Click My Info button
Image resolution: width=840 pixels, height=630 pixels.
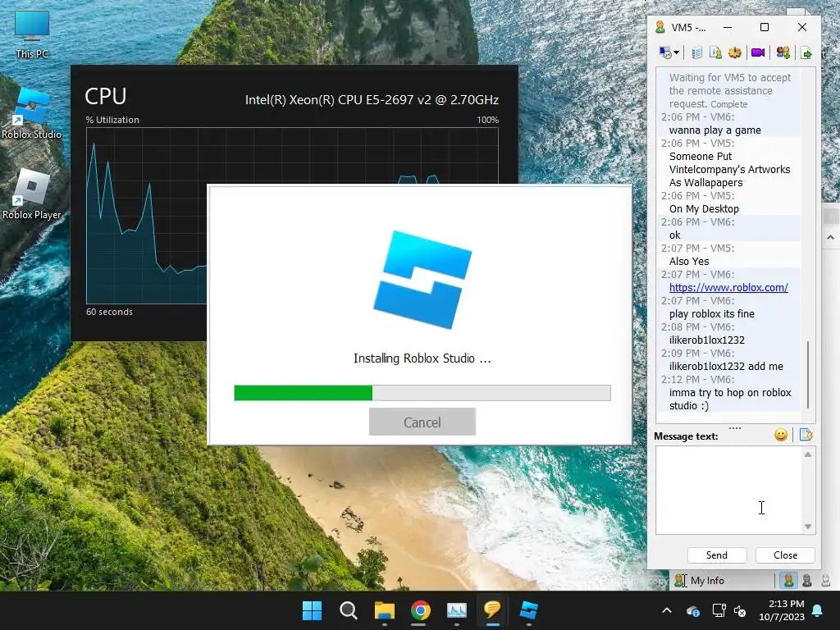700,580
